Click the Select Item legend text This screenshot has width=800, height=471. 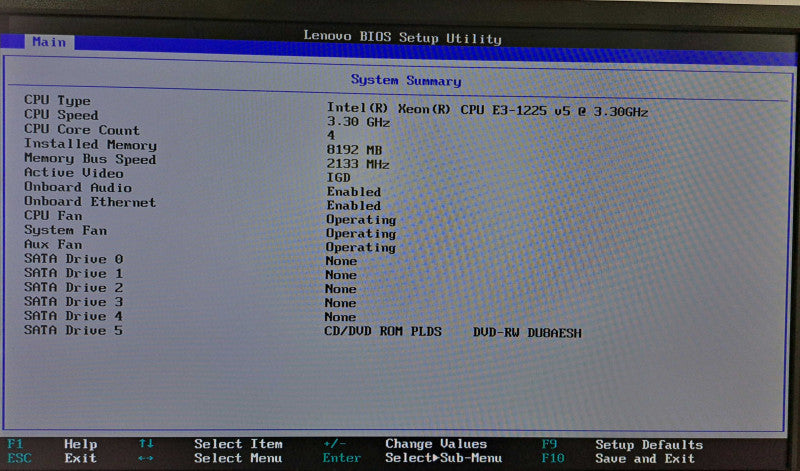click(238, 444)
